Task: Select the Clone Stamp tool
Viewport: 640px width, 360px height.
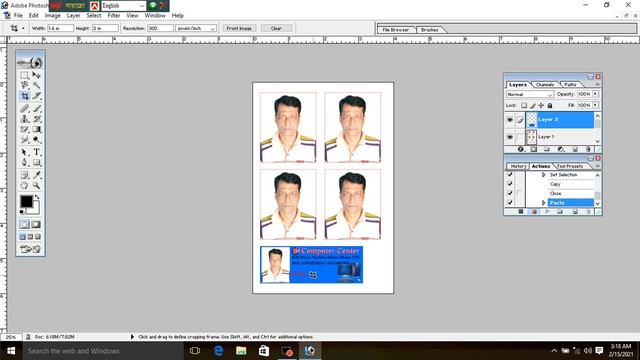Action: (24, 119)
